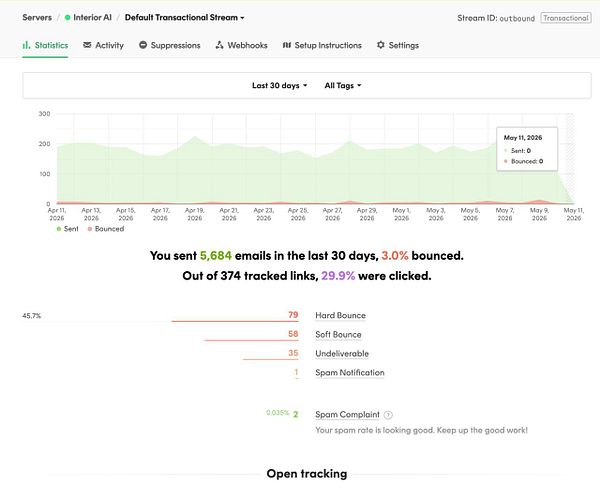
Task: Click the Soft Bounce count 58
Action: coord(293,334)
